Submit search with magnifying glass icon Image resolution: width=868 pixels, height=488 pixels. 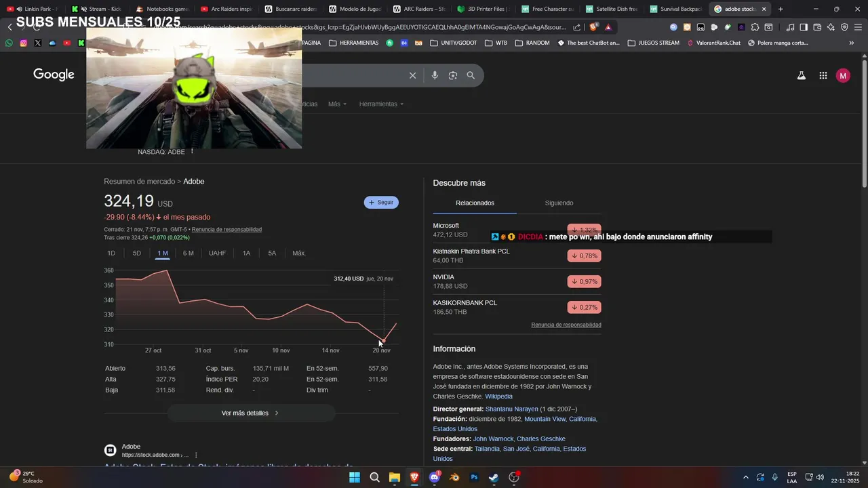(471, 75)
